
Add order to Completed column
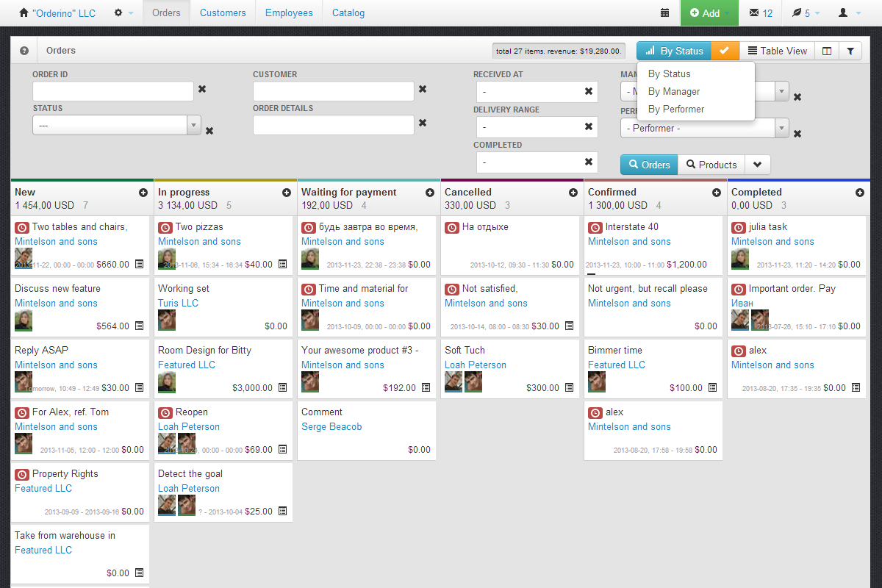[860, 193]
